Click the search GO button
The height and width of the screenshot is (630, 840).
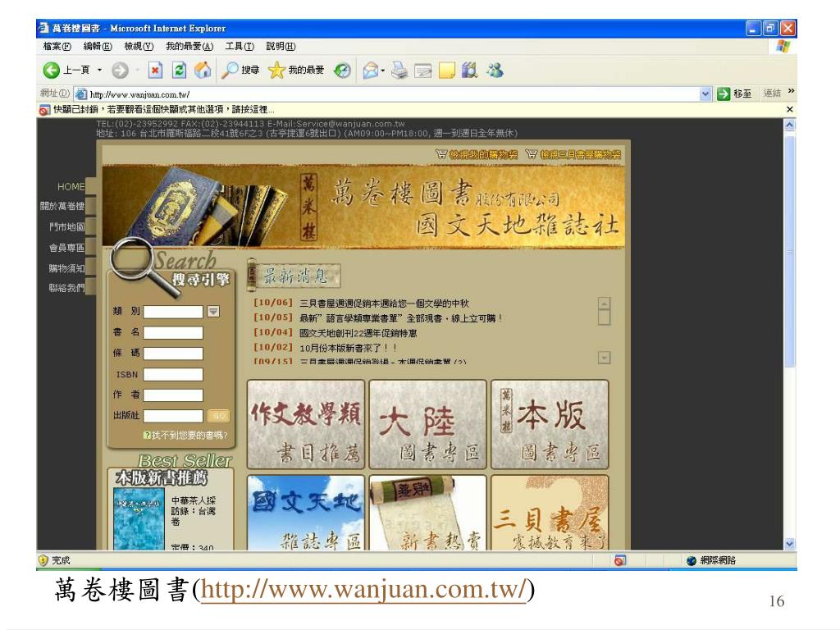pos(218,416)
